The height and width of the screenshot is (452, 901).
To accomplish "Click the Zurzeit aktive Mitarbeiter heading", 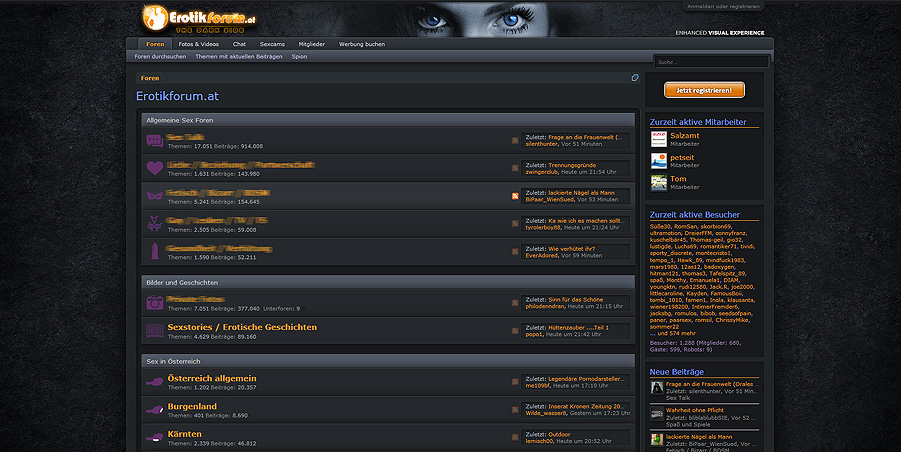I will click(x=698, y=122).
